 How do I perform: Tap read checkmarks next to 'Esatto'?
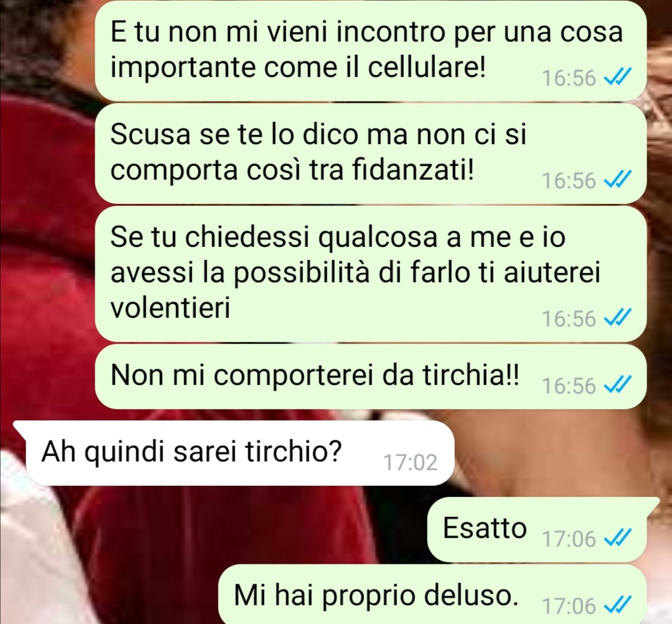617,538
